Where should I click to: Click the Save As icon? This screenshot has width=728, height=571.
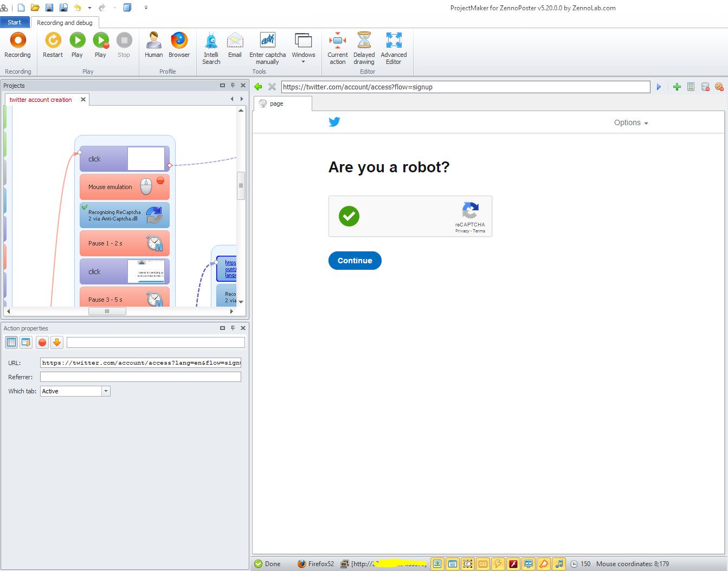pos(63,8)
